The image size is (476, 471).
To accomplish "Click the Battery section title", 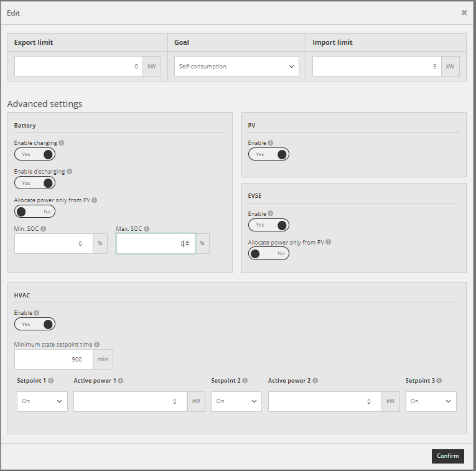I will pos(25,125).
